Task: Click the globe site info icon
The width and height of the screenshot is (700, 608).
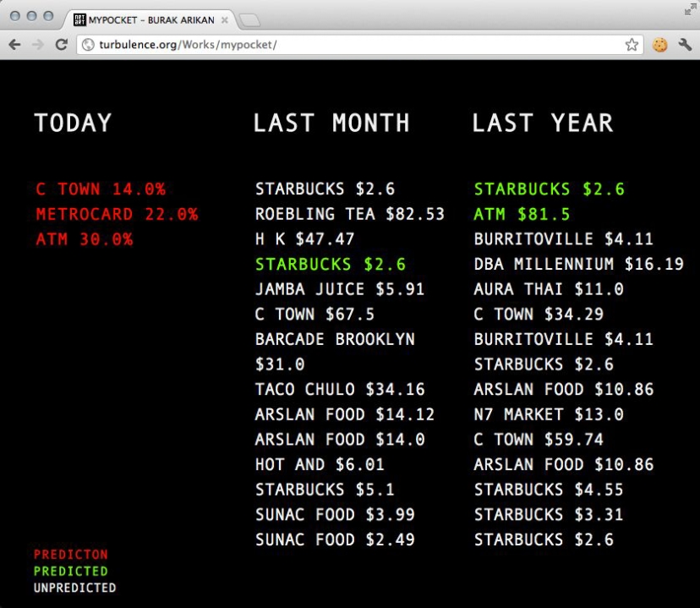Action: coord(87,45)
